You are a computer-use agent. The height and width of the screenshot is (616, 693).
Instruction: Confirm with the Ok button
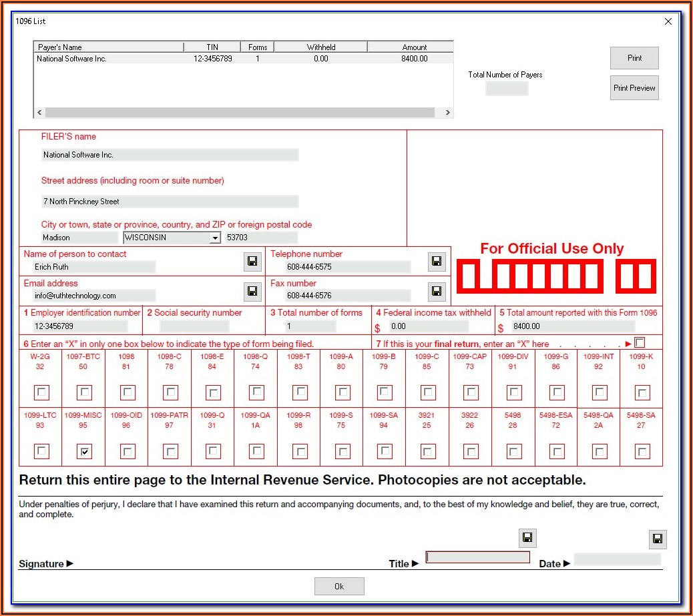[x=339, y=586]
